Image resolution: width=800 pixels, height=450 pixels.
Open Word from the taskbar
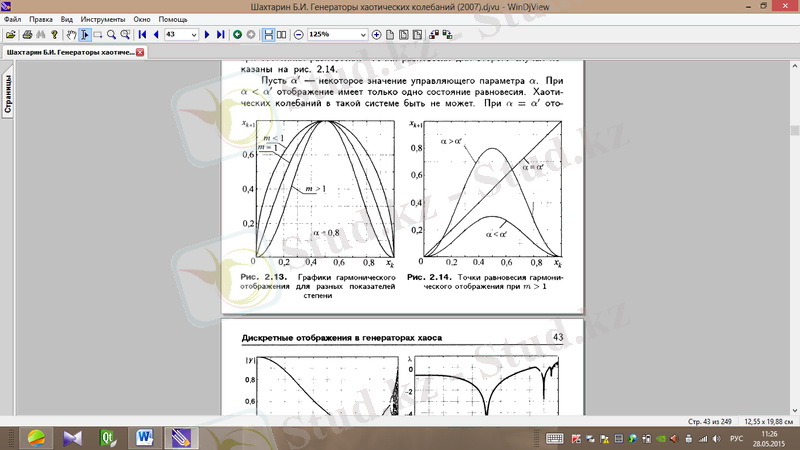(x=144, y=438)
